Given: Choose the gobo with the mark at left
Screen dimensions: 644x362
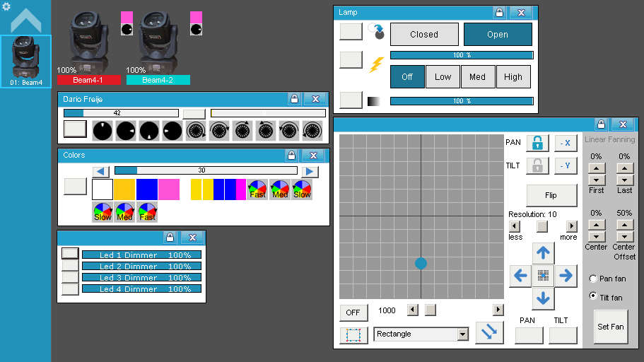Looking at the screenshot, I should point(172,131).
